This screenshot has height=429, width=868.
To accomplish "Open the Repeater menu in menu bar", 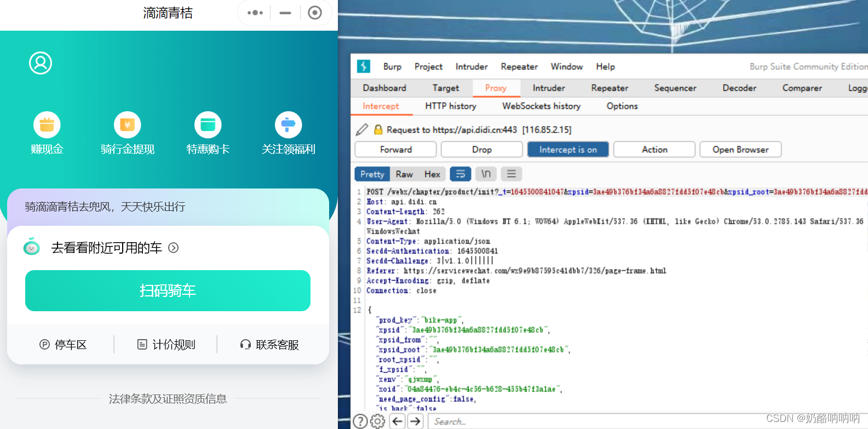I will pos(519,66).
